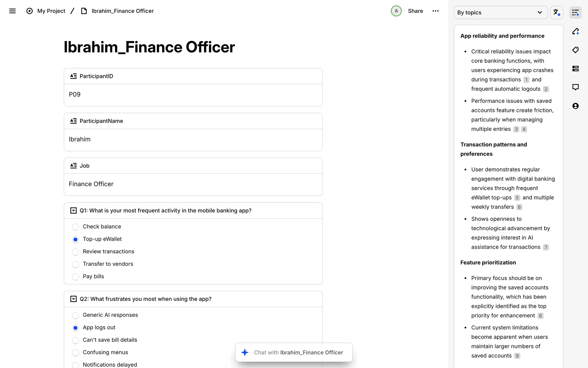The image size is (588, 368).
Task: Open the three-dot more options menu
Action: click(435, 11)
